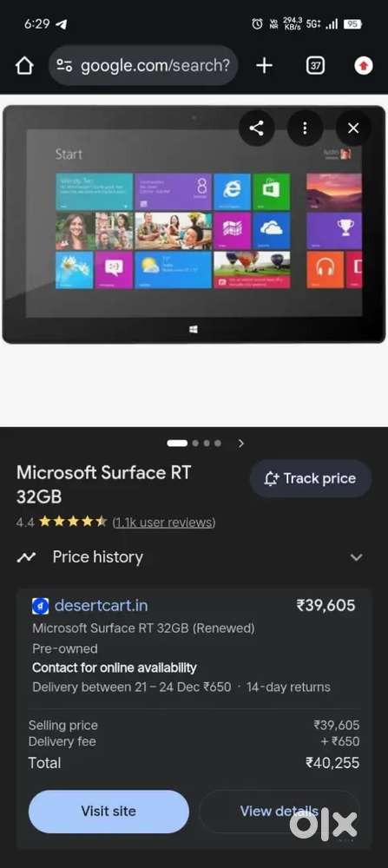Screen dimensions: 388x868
Task: Open the 1.1k user reviews link
Action: coord(164,522)
